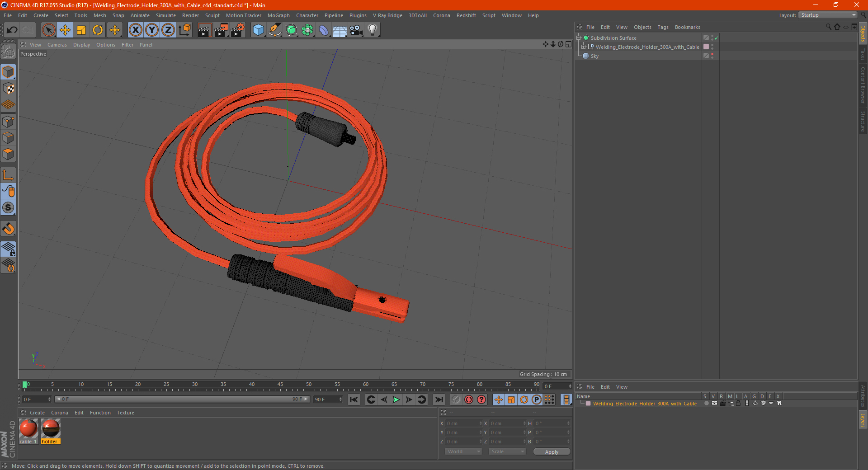Viewport: 868px width, 470px height.
Task: Open the Simulate menu
Action: [x=166, y=15]
